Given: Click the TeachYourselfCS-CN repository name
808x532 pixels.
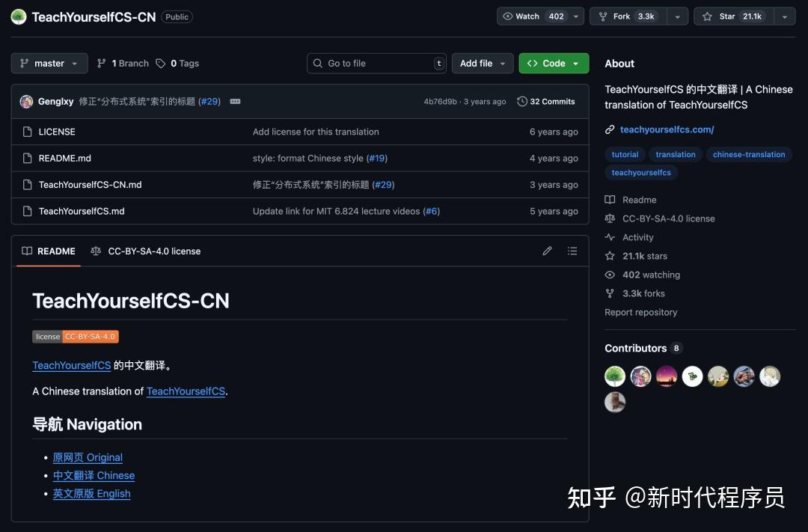Looking at the screenshot, I should coord(94,17).
